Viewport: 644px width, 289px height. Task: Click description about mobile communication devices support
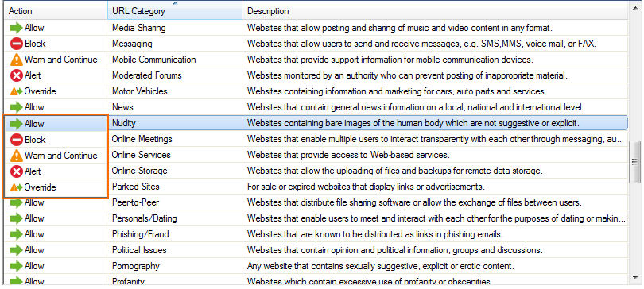[x=390, y=60]
